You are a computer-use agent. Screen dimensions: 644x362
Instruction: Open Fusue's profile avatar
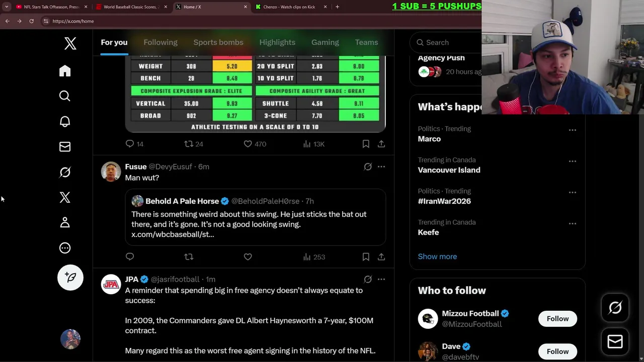[x=111, y=171]
